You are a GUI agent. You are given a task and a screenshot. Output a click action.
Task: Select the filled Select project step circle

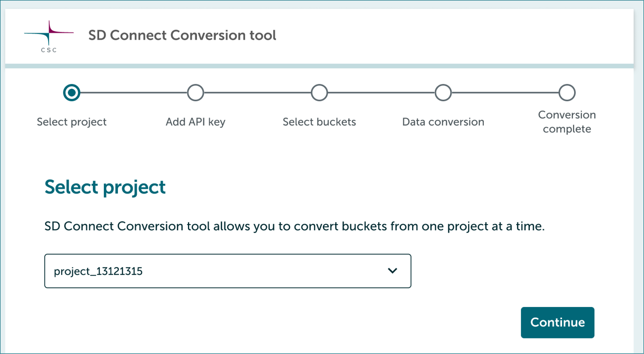tap(71, 92)
